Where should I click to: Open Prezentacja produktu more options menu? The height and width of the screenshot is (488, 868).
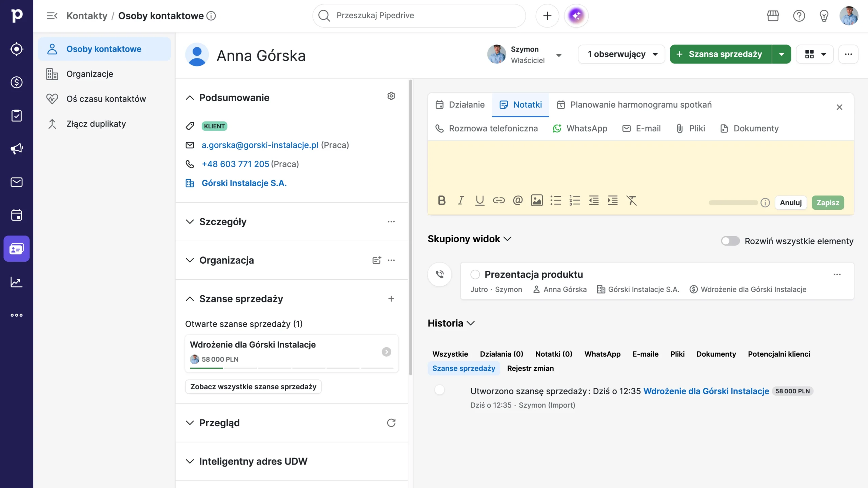click(837, 274)
